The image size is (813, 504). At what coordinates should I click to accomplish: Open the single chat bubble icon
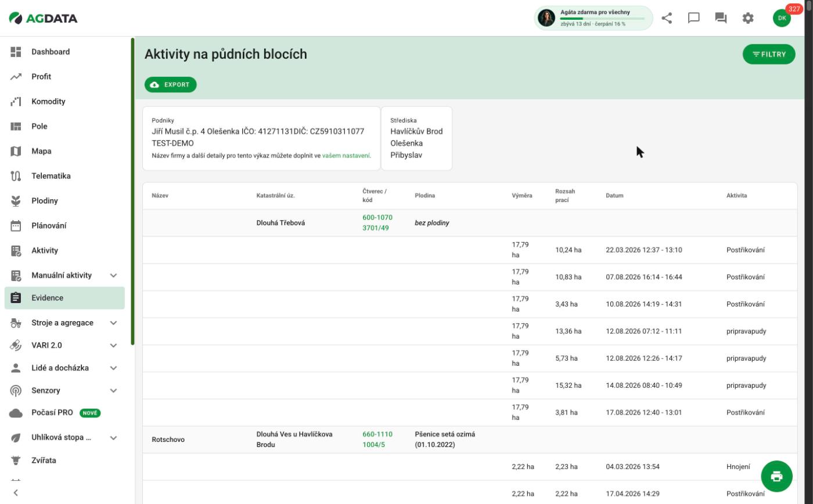point(693,18)
